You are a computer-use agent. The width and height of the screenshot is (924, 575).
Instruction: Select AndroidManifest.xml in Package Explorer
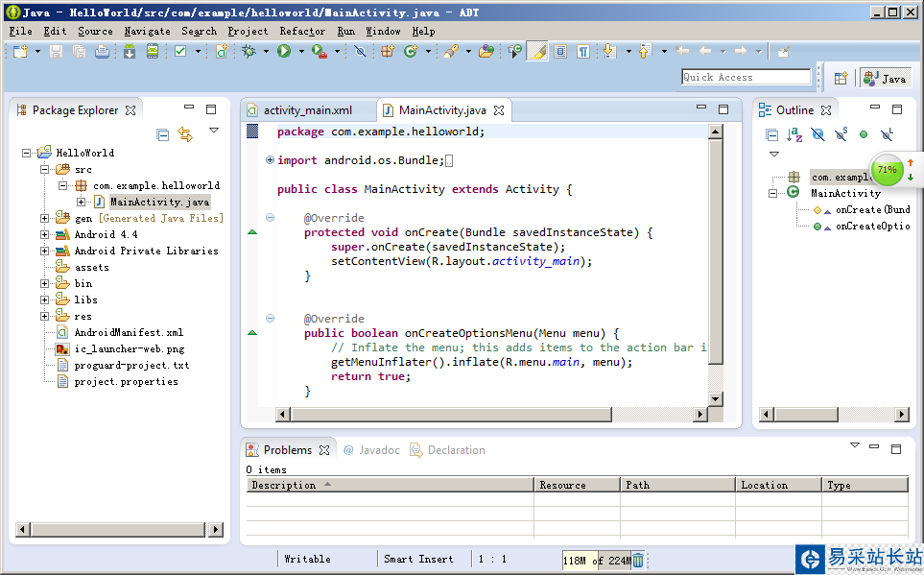129,332
